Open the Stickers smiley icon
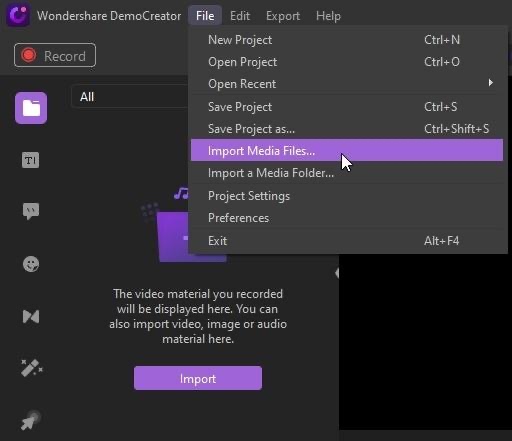 31,264
